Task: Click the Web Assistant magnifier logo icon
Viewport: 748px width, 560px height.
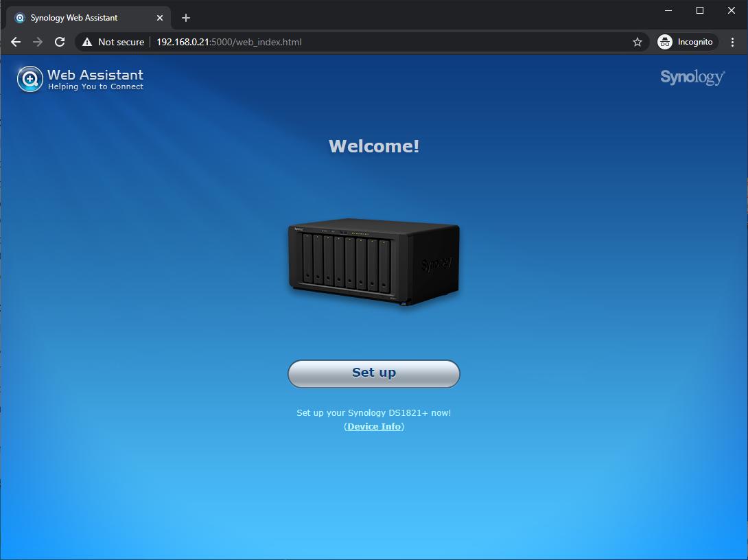Action: tap(30, 79)
